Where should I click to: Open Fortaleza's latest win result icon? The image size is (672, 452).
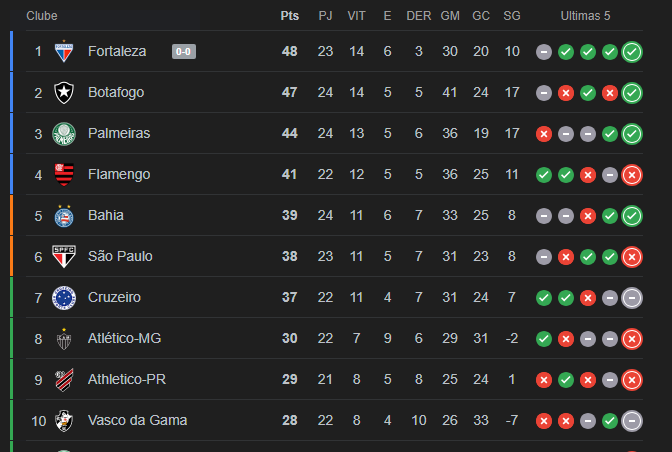pos(632,52)
